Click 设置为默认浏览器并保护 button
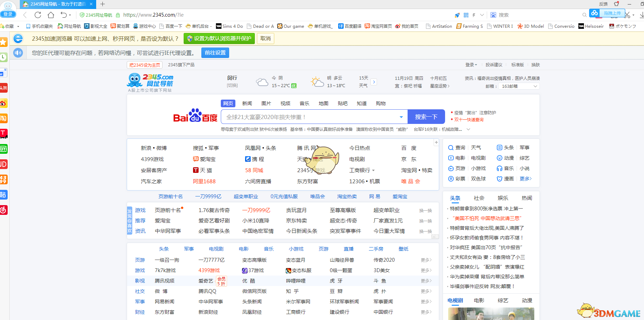 (x=220, y=39)
